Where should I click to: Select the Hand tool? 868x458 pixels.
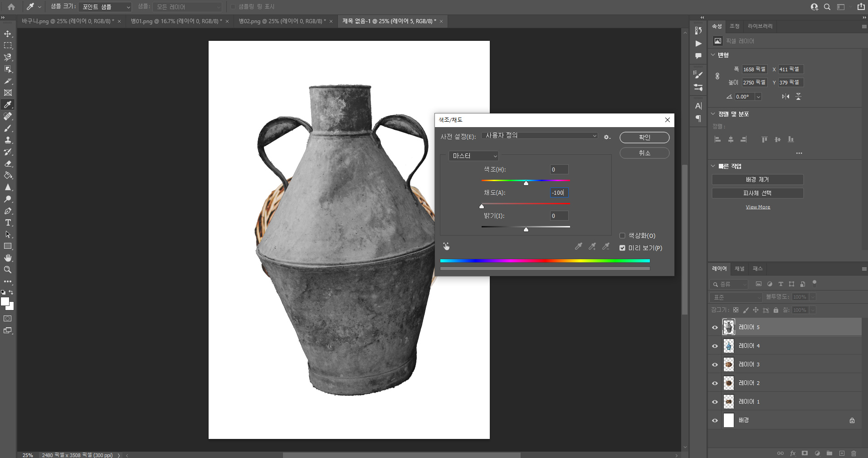tap(8, 258)
